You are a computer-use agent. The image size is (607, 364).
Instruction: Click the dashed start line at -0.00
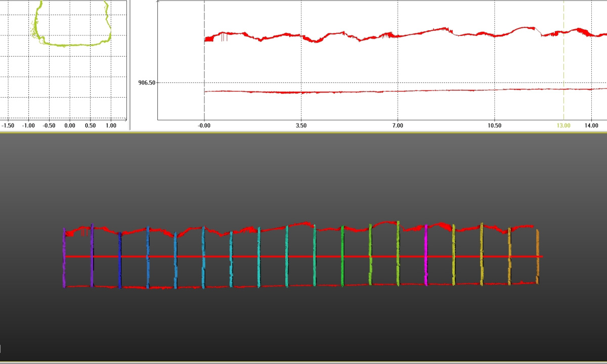(204, 61)
